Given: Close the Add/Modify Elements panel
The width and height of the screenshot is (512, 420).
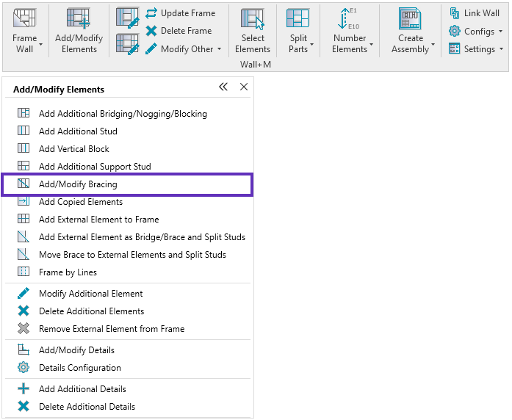Looking at the screenshot, I should (244, 87).
